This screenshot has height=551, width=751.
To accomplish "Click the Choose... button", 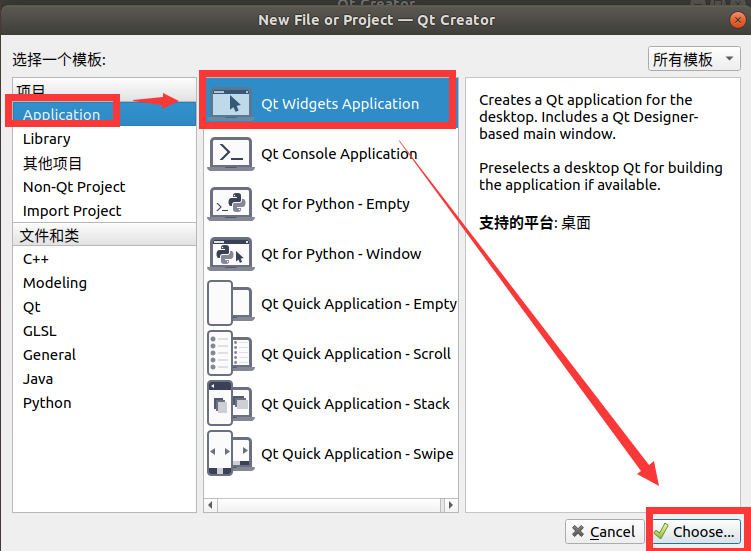I will pyautogui.click(x=695, y=531).
